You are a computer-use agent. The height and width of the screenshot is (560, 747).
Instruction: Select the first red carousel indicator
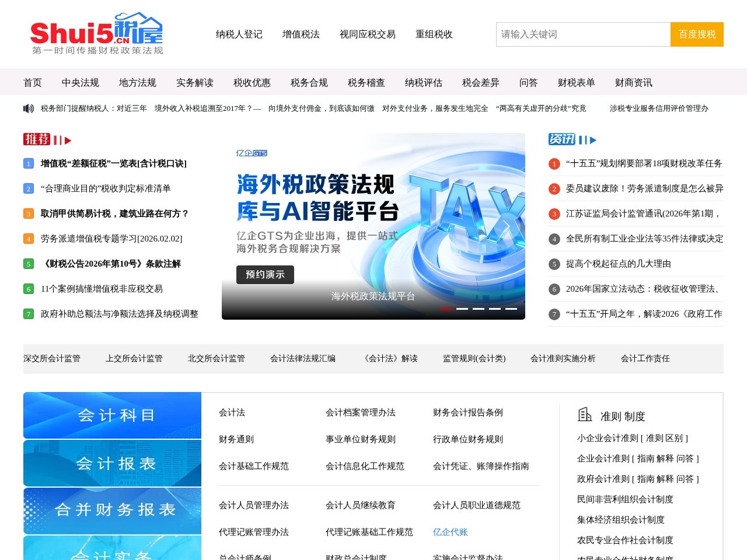[x=446, y=309]
